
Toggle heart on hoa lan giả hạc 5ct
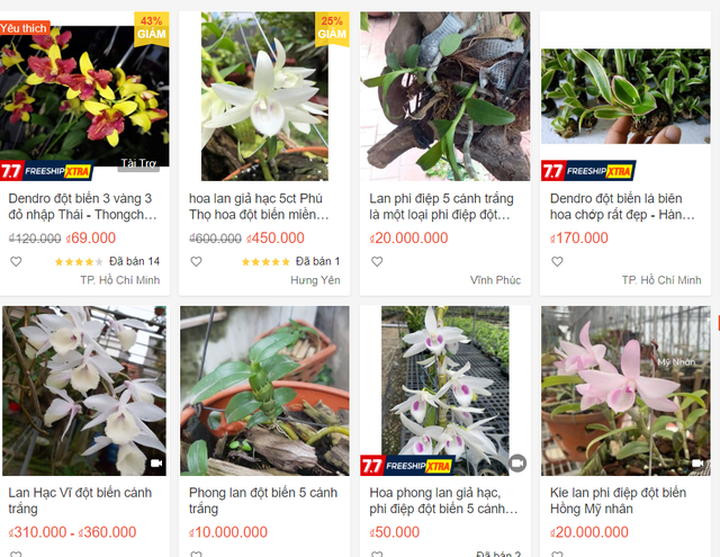coord(197,262)
